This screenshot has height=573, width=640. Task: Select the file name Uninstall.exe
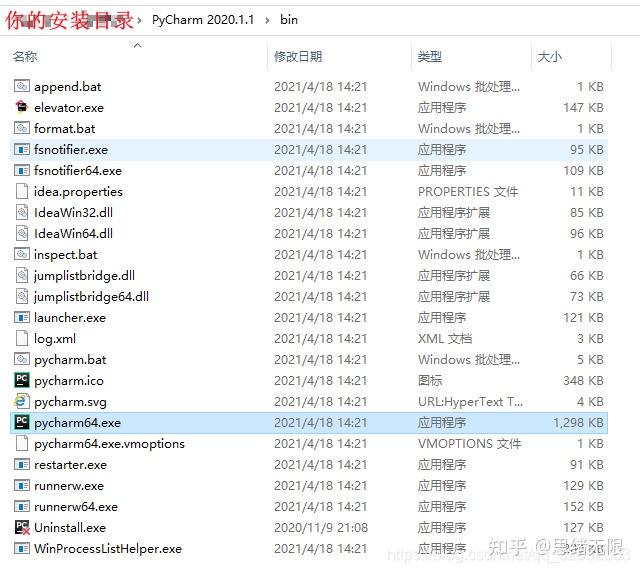[x=70, y=528]
